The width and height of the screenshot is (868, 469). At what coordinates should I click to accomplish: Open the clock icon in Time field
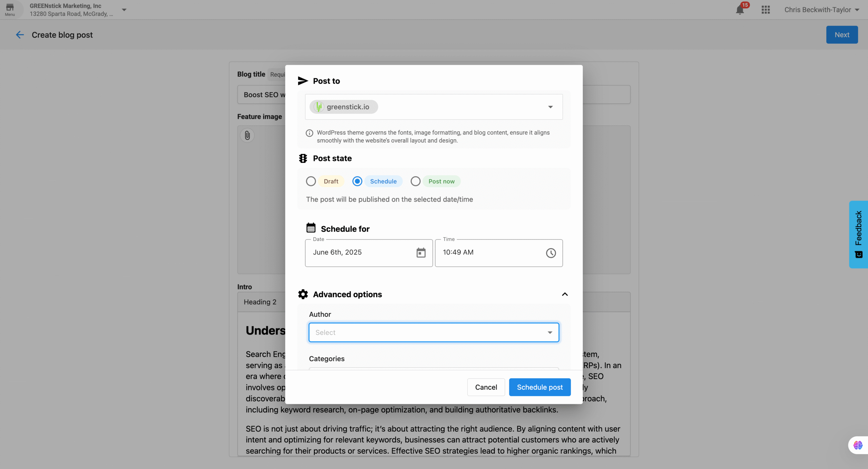(x=551, y=253)
